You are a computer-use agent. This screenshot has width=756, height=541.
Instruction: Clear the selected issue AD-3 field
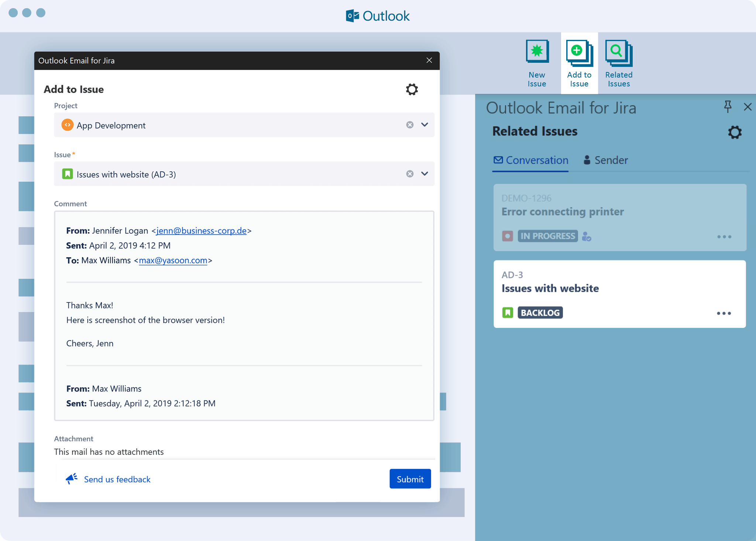[410, 174]
